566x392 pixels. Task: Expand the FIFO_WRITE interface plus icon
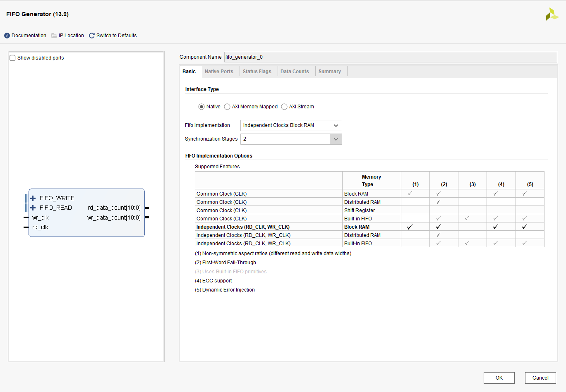pyautogui.click(x=33, y=198)
